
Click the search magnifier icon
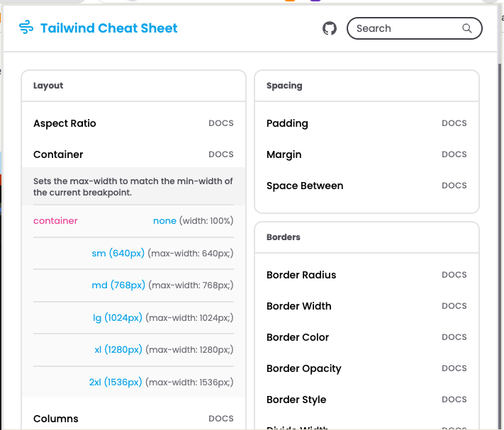(467, 28)
